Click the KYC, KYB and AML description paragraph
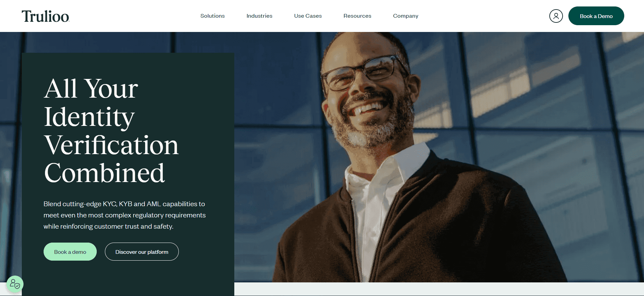644x296 pixels. click(125, 215)
